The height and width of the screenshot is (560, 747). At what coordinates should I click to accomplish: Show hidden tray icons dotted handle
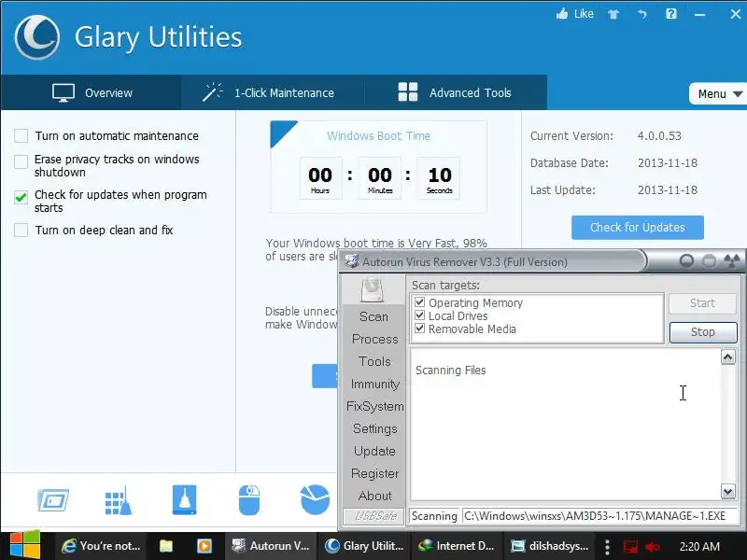click(x=607, y=546)
